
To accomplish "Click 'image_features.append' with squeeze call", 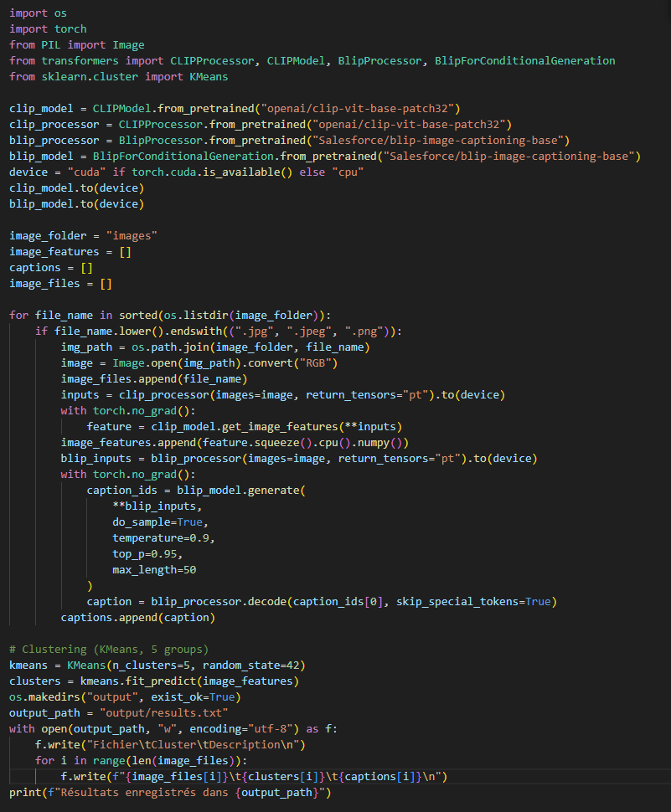I will [235, 443].
